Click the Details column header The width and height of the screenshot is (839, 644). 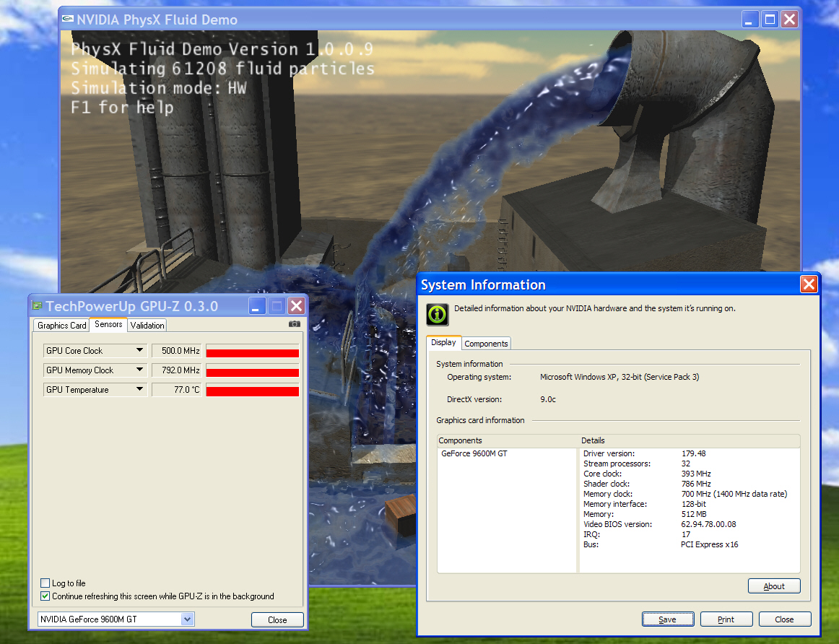pyautogui.click(x=690, y=440)
